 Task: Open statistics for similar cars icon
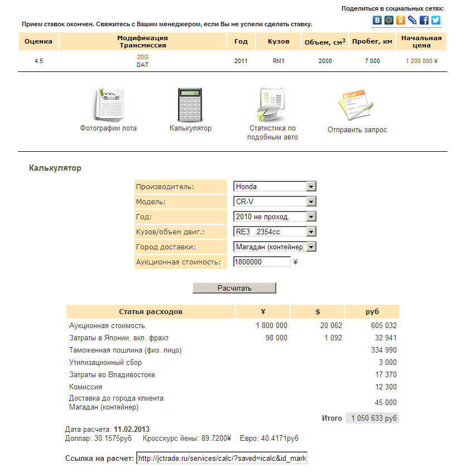coord(272,104)
